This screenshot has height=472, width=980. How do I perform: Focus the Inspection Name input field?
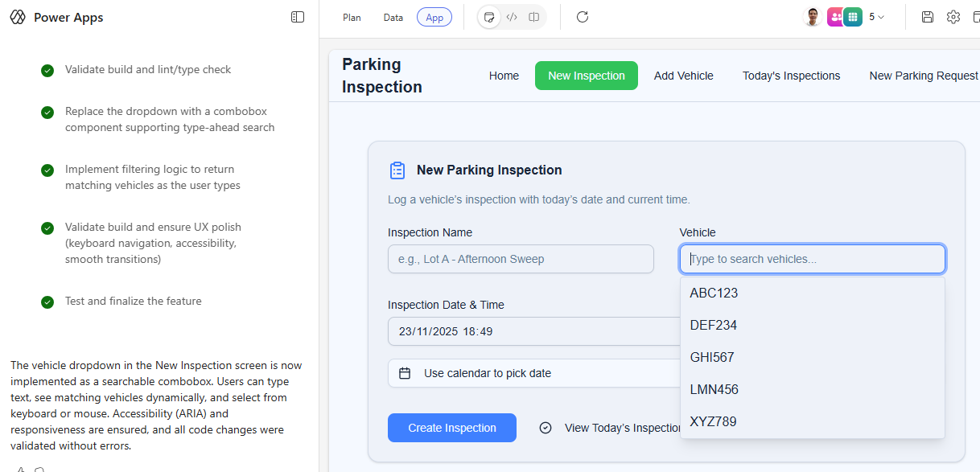(521, 259)
